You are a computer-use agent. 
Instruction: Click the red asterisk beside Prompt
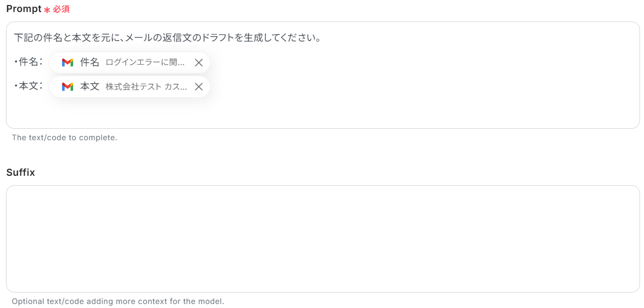tap(47, 10)
